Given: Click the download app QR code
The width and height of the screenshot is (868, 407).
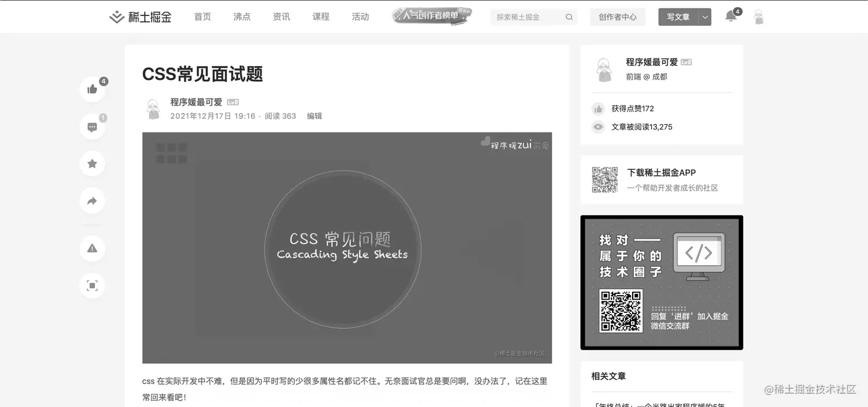Looking at the screenshot, I should pyautogui.click(x=604, y=179).
